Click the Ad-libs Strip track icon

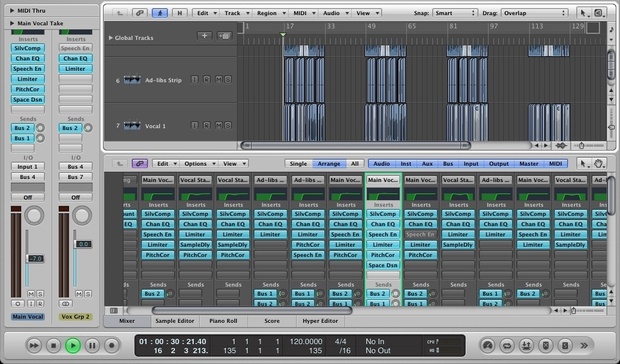[x=132, y=80]
